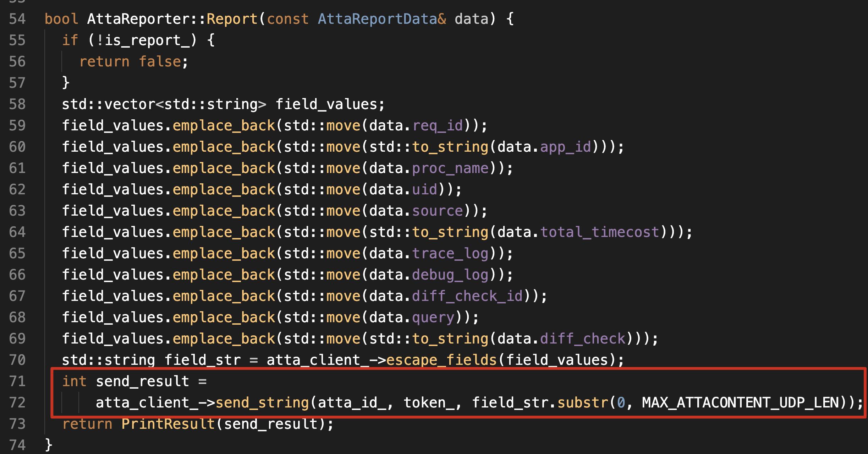Click line number 58 in gutter
Image resolution: width=868 pixels, height=454 pixels.
17,104
